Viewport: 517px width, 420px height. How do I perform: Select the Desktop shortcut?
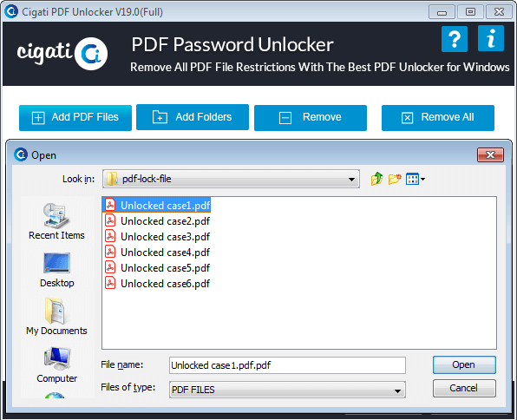coord(56,270)
